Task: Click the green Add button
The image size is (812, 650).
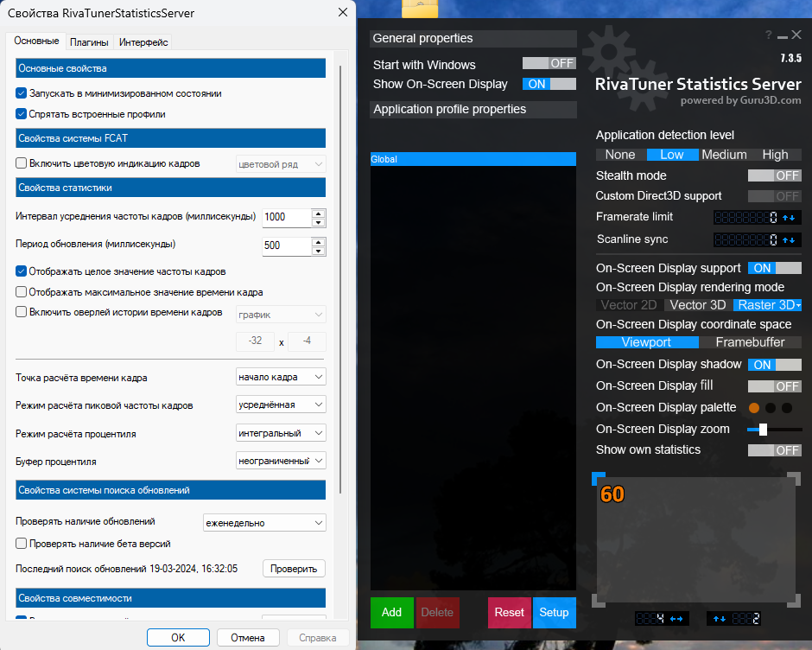Action: [x=392, y=613]
